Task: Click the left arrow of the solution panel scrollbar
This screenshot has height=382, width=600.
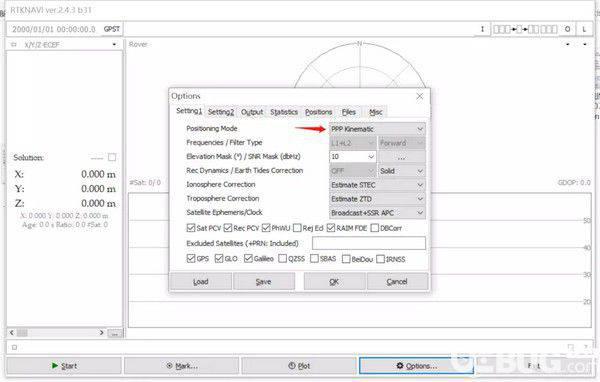Action: 11,333
